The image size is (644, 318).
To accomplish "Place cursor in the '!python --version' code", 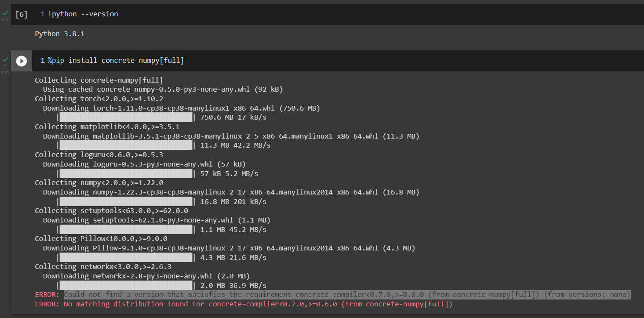I will 83,14.
